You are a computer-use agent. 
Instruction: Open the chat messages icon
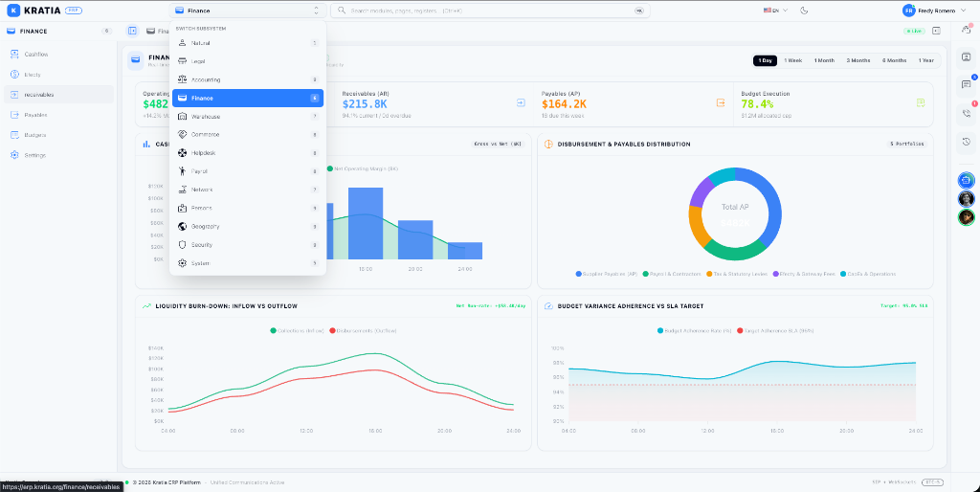tap(967, 85)
